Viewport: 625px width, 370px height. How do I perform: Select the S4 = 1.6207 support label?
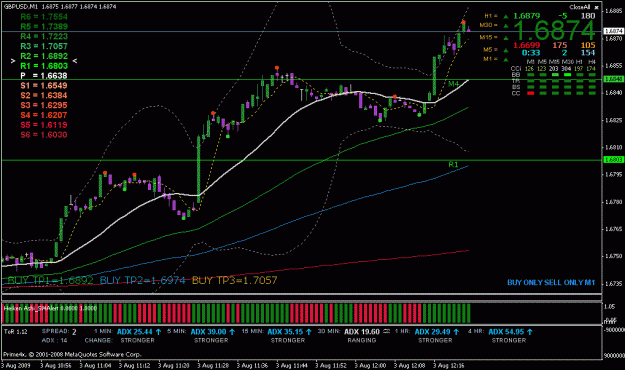click(44, 115)
